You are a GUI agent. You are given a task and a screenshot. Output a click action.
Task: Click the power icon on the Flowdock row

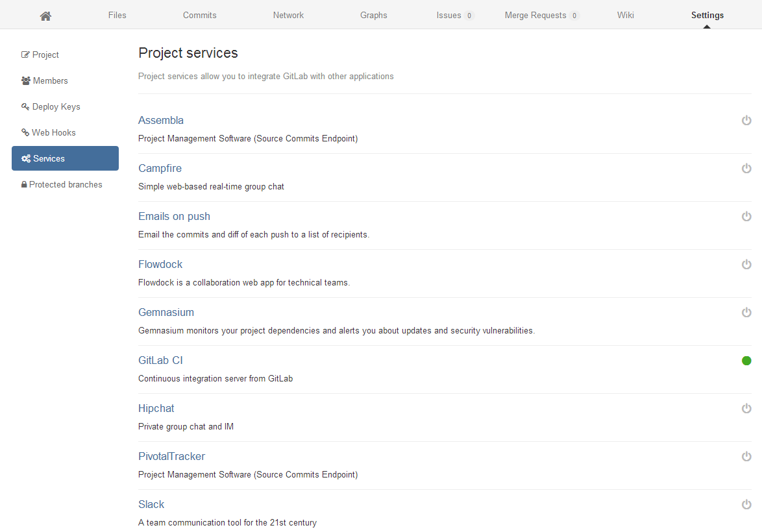click(x=746, y=264)
